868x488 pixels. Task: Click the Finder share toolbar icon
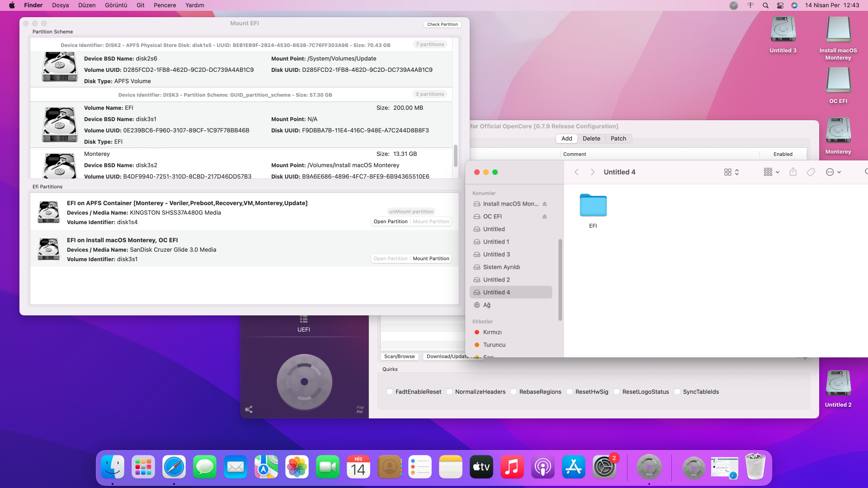tap(793, 172)
